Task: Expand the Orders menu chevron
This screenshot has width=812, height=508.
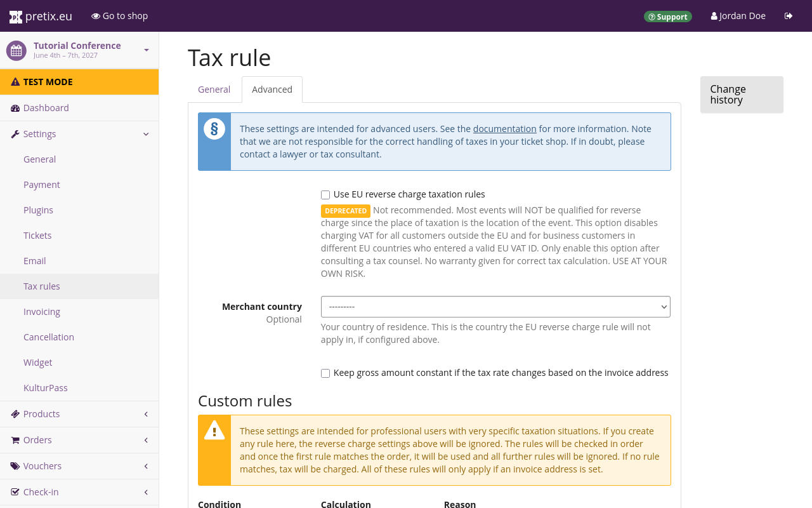Action: 146,440
